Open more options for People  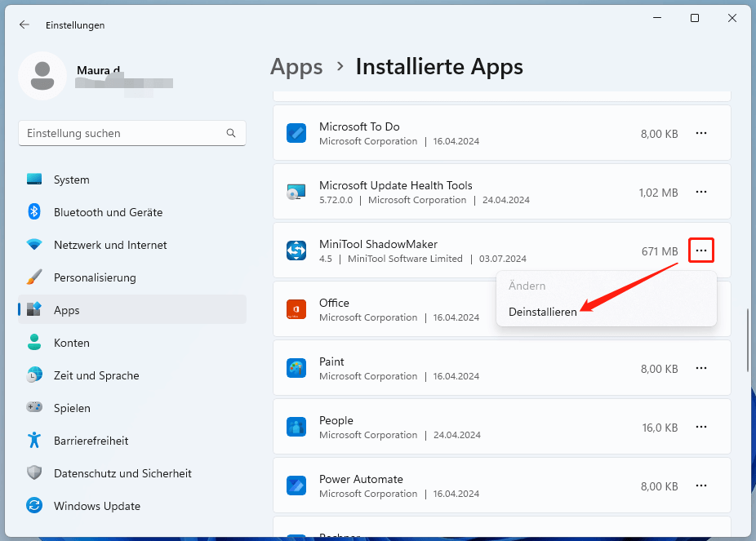click(x=701, y=427)
